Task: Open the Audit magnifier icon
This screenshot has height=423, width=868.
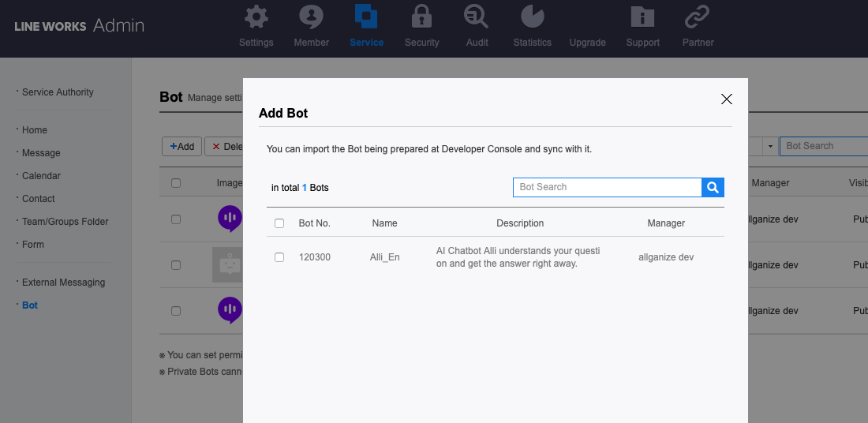Action: (477, 17)
